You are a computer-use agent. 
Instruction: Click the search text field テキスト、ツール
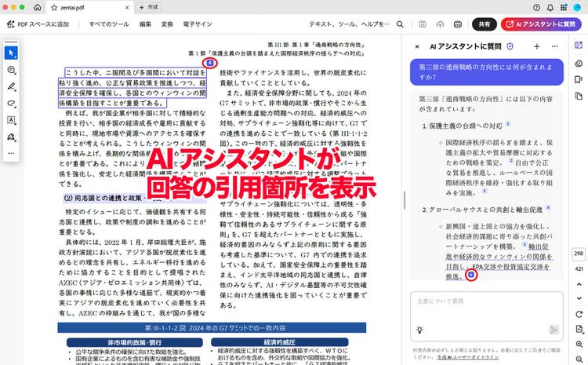350,24
